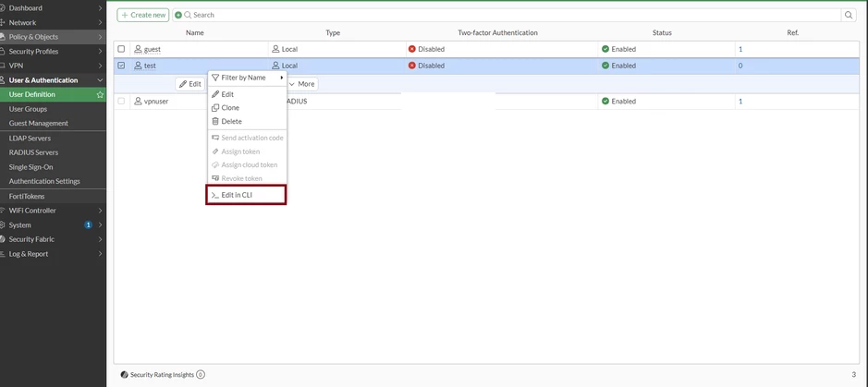
Task: Click the green add-filter icon in search bar
Action: tap(178, 15)
